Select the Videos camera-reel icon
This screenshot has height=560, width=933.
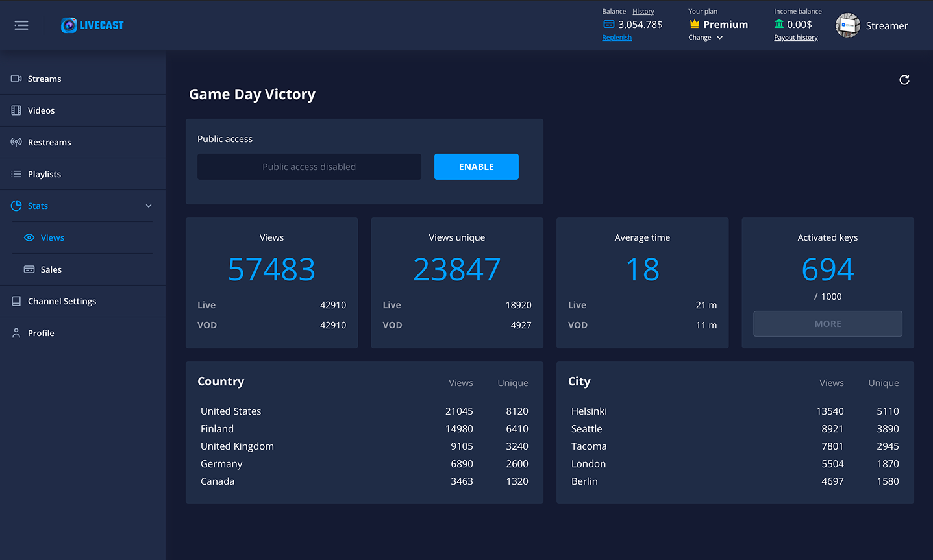coord(15,110)
